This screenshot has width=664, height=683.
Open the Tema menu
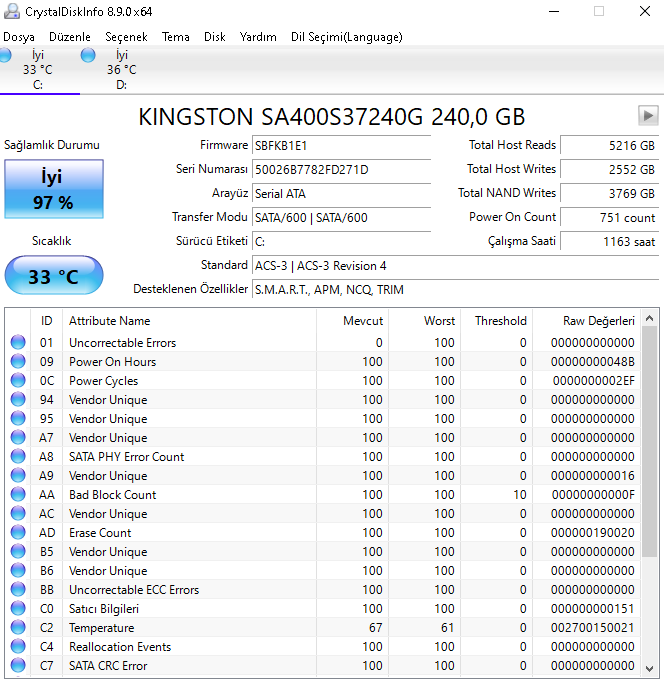[x=176, y=37]
